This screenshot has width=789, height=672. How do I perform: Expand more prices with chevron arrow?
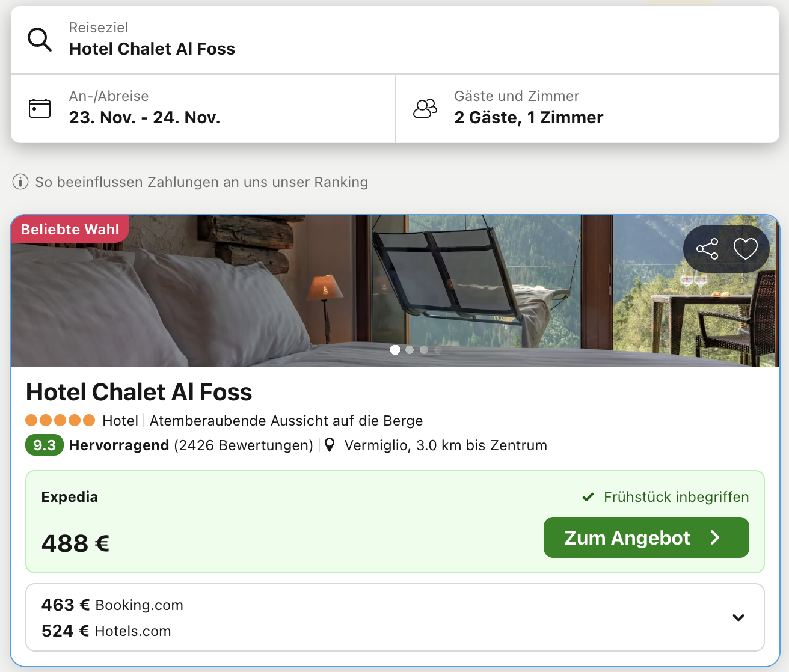coord(738,617)
